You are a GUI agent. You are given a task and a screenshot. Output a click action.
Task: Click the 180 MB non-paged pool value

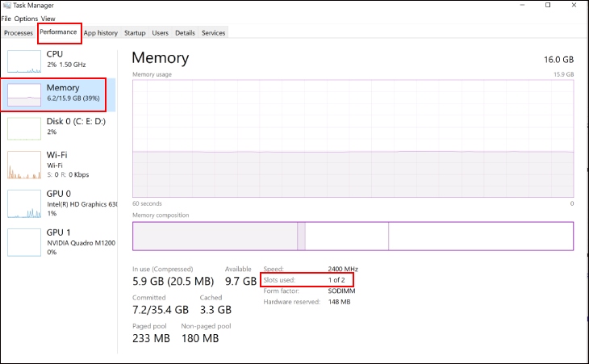(200, 338)
